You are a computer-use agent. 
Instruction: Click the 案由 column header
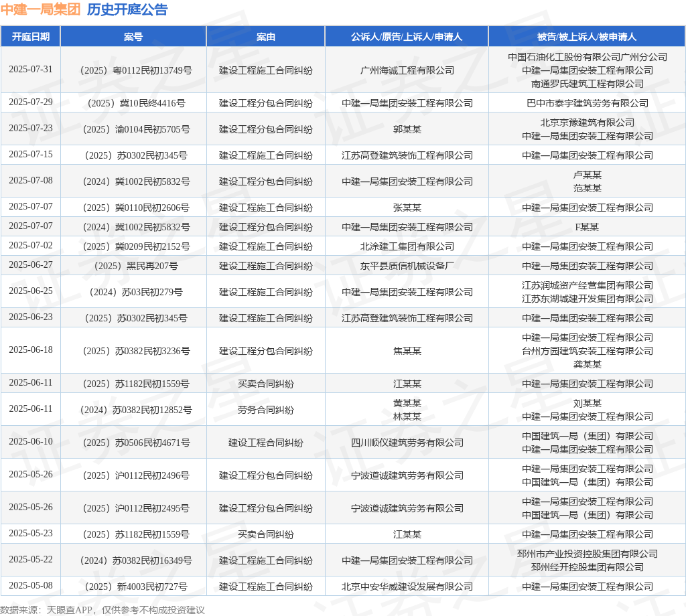pos(265,37)
